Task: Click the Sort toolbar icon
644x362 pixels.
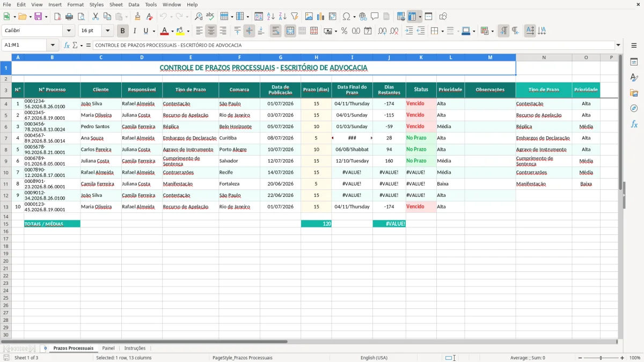Action: [259, 17]
